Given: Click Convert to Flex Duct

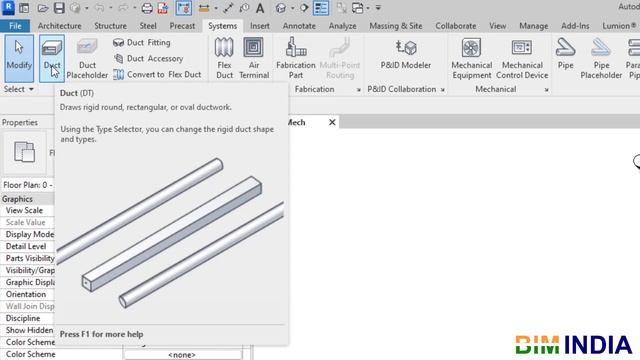Looking at the screenshot, I should point(157,74).
